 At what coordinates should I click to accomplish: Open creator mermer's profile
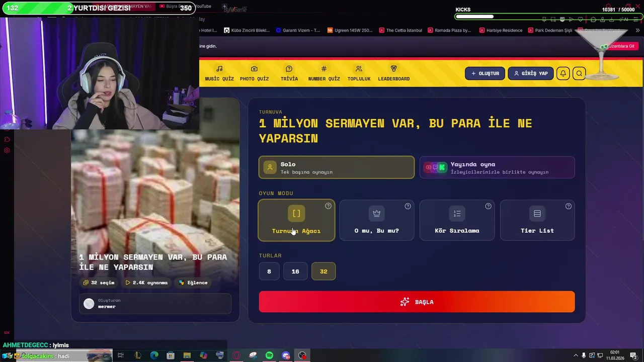[155, 304]
